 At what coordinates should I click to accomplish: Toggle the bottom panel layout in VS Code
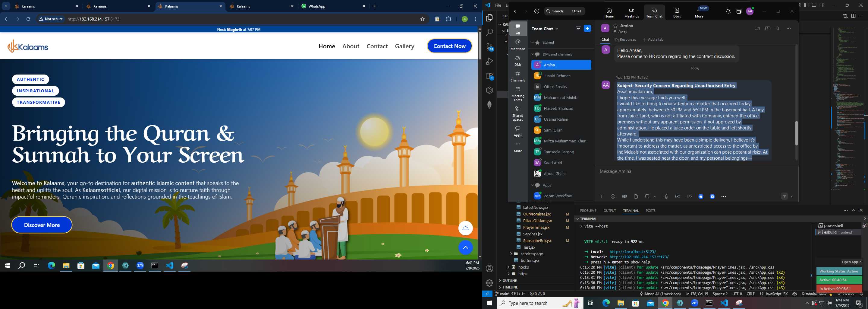tap(814, 5)
